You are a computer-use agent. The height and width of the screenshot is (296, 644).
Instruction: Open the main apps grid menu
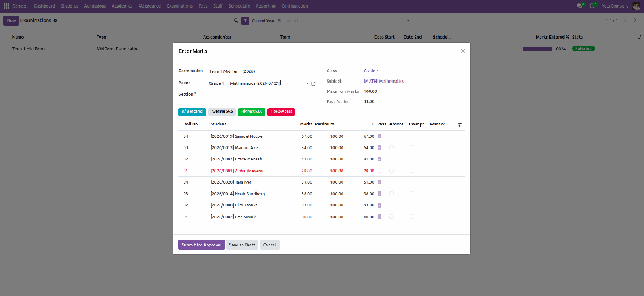pos(6,6)
